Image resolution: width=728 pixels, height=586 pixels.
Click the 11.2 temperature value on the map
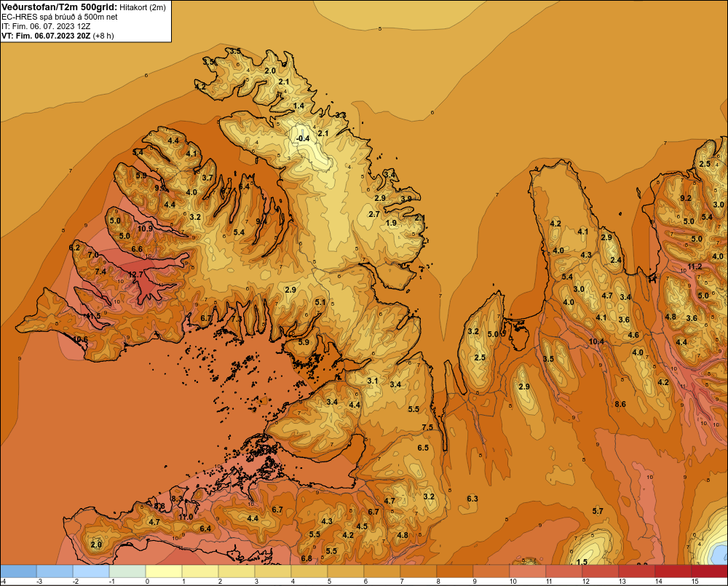pos(695,266)
